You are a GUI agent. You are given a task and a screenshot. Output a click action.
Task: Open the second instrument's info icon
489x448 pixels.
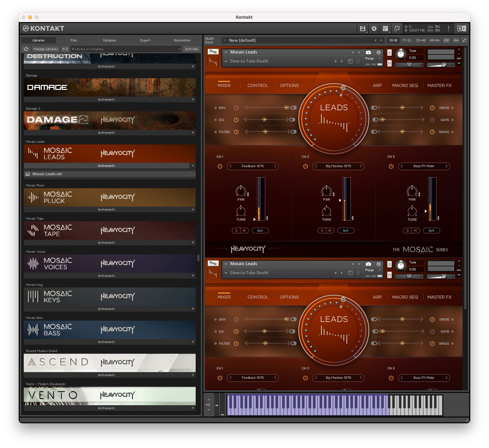378,264
